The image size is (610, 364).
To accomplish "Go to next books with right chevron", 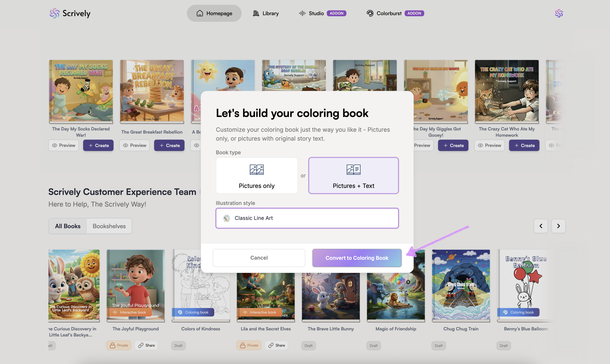I will [x=558, y=226].
